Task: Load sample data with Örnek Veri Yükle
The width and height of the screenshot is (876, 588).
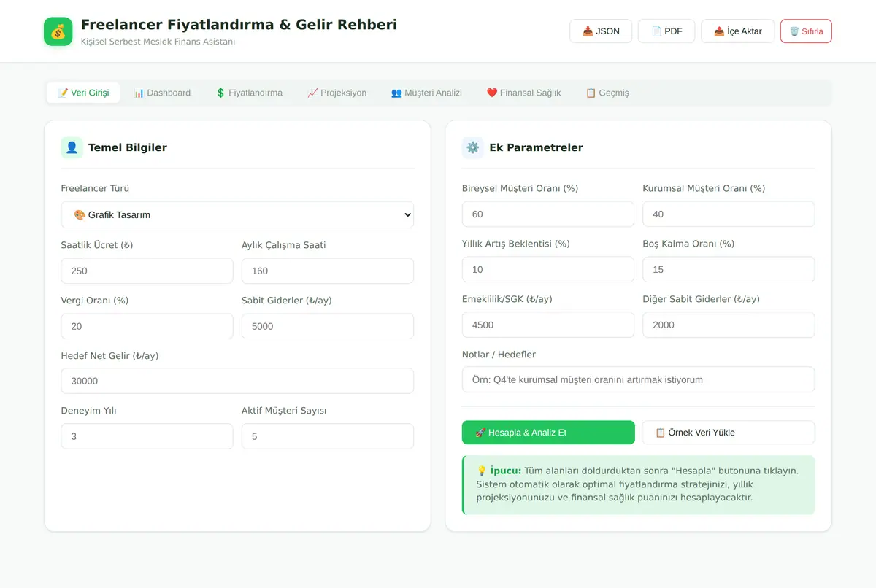Action: [729, 433]
